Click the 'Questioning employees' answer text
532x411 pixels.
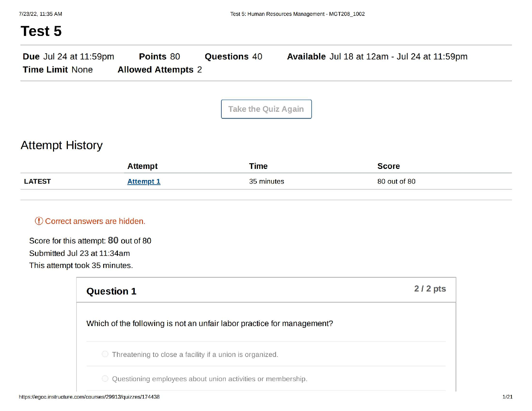209,379
